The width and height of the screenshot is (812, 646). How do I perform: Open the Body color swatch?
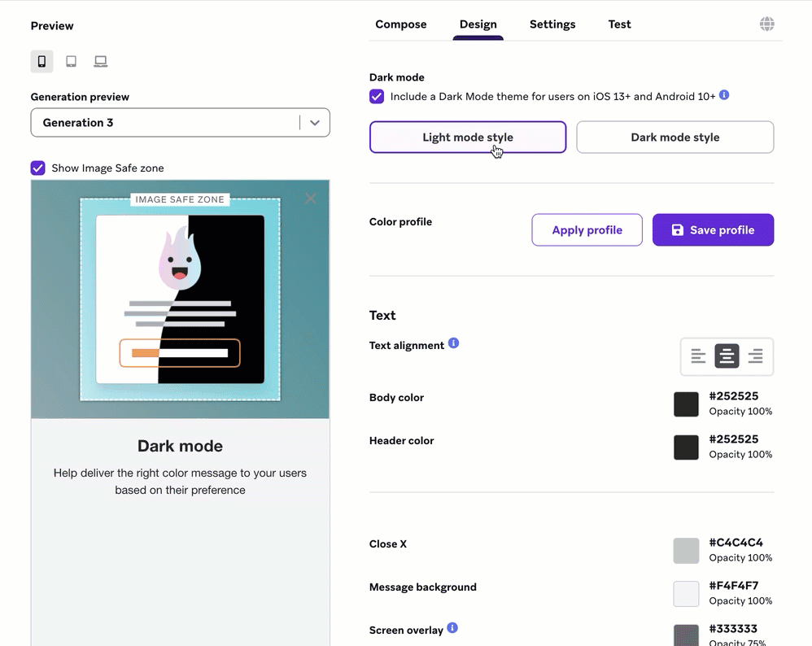pyautogui.click(x=686, y=404)
